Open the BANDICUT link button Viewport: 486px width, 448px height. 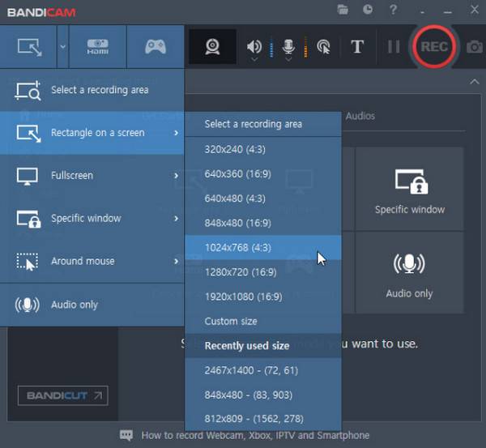pyautogui.click(x=63, y=395)
